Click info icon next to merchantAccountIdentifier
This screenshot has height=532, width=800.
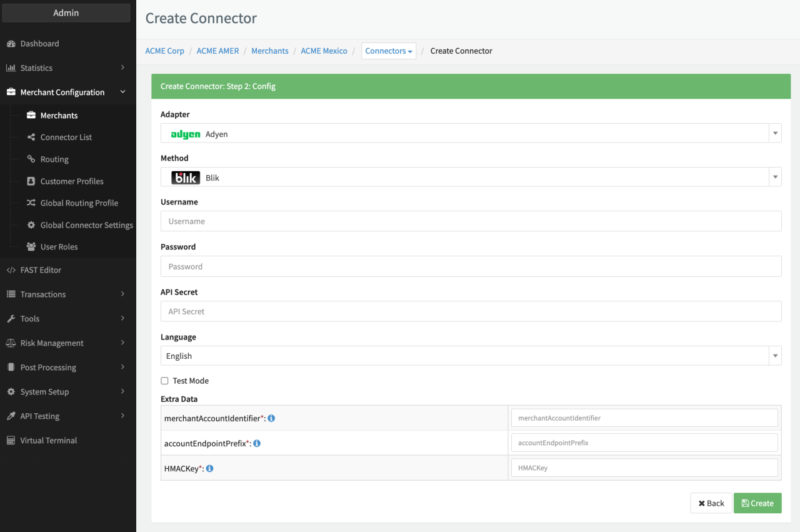[271, 418]
